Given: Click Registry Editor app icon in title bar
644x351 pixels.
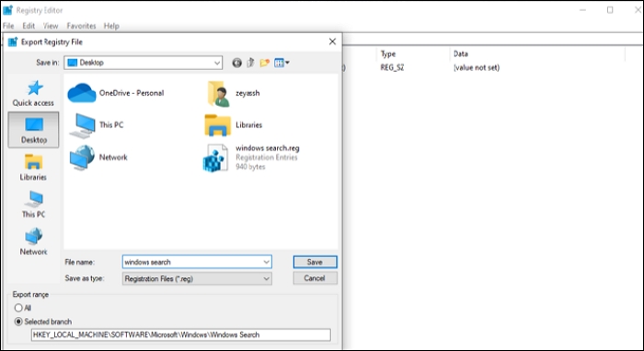Looking at the screenshot, I should pyautogui.click(x=7, y=10).
